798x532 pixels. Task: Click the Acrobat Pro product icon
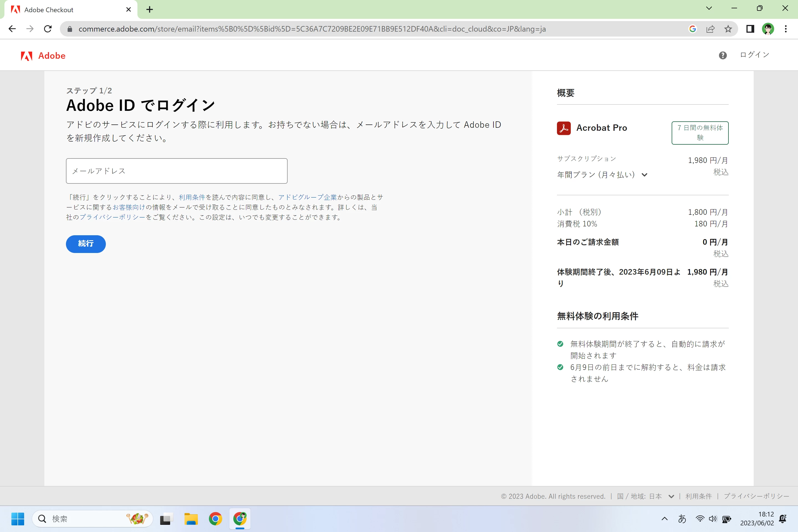[564, 128]
